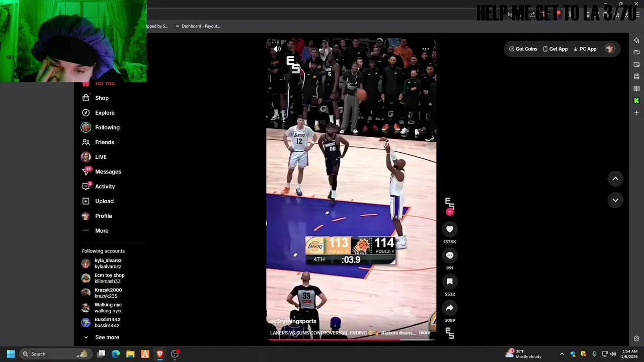The width and height of the screenshot is (644, 362).
Task: Open Task View on the taskbar
Action: pos(101,354)
